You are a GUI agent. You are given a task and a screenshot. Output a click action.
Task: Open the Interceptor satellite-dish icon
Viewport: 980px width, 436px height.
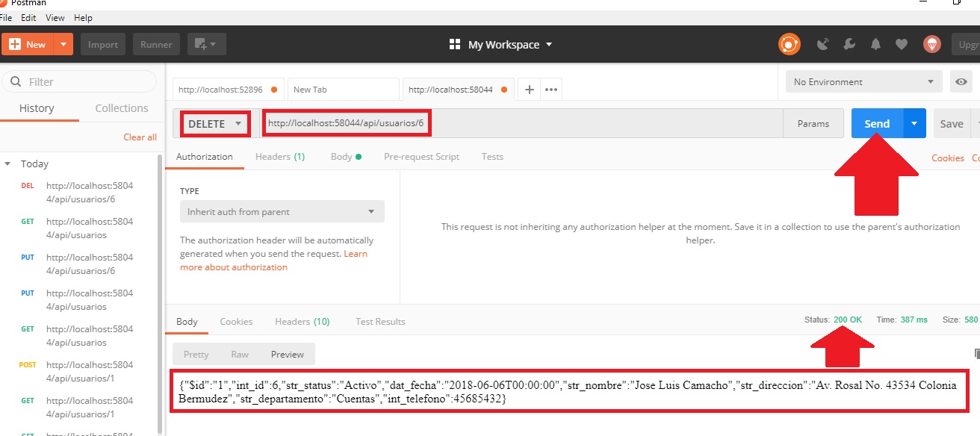(x=822, y=44)
